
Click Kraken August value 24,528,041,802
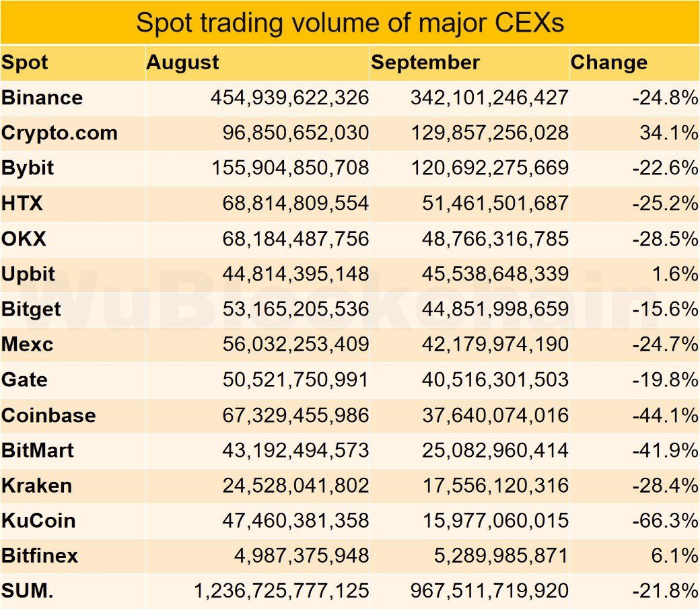tap(295, 486)
